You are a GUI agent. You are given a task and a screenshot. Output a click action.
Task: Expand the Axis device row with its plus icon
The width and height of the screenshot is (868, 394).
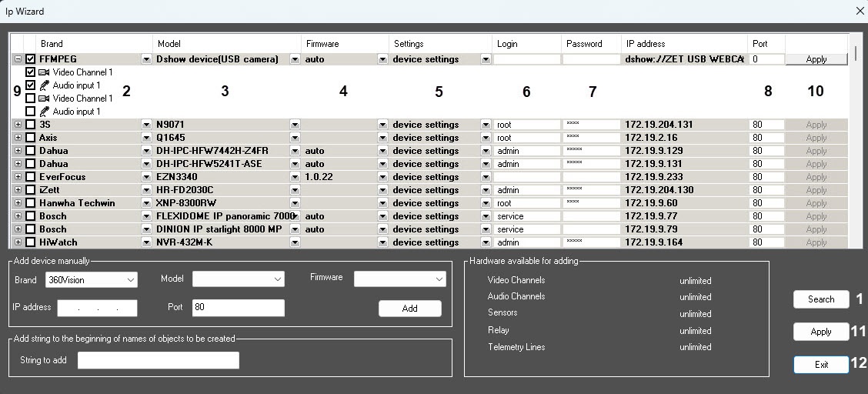point(18,138)
